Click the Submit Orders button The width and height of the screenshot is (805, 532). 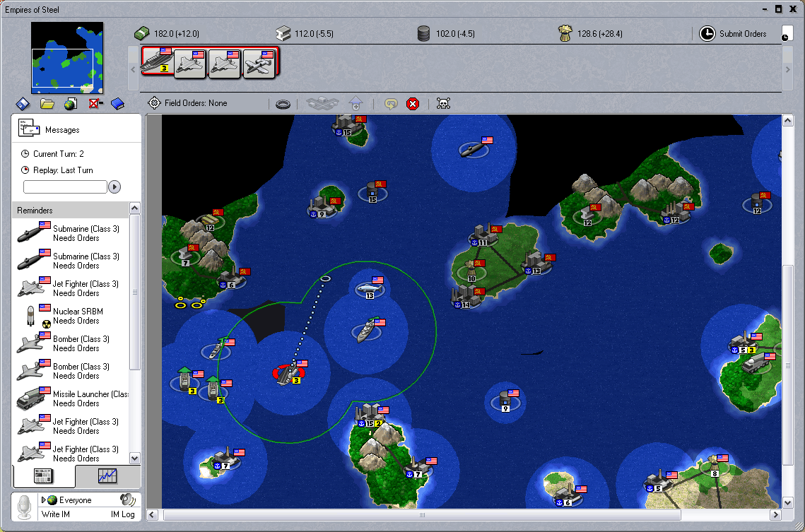click(734, 33)
